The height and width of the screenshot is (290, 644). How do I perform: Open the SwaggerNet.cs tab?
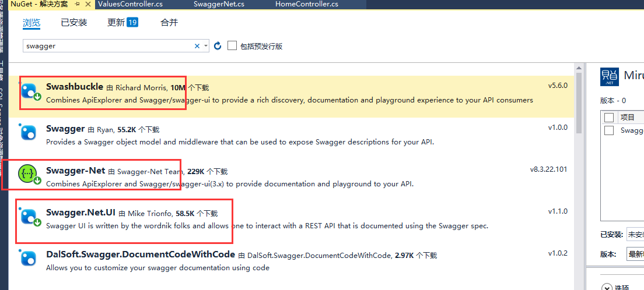tap(219, 4)
